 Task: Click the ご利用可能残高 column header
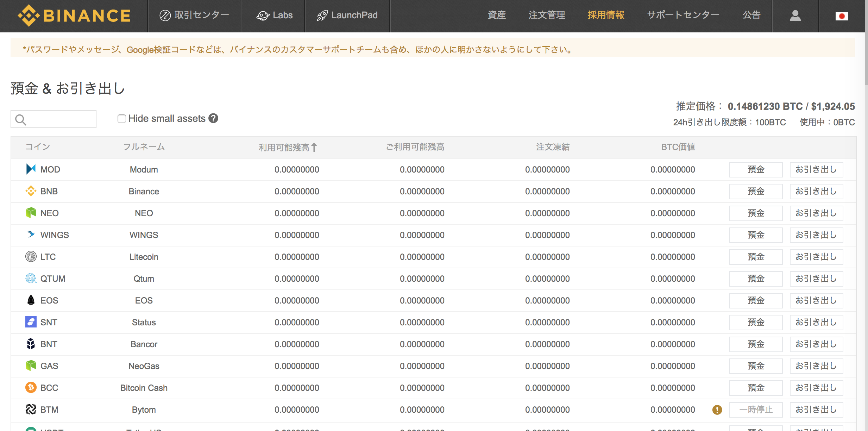(x=415, y=147)
